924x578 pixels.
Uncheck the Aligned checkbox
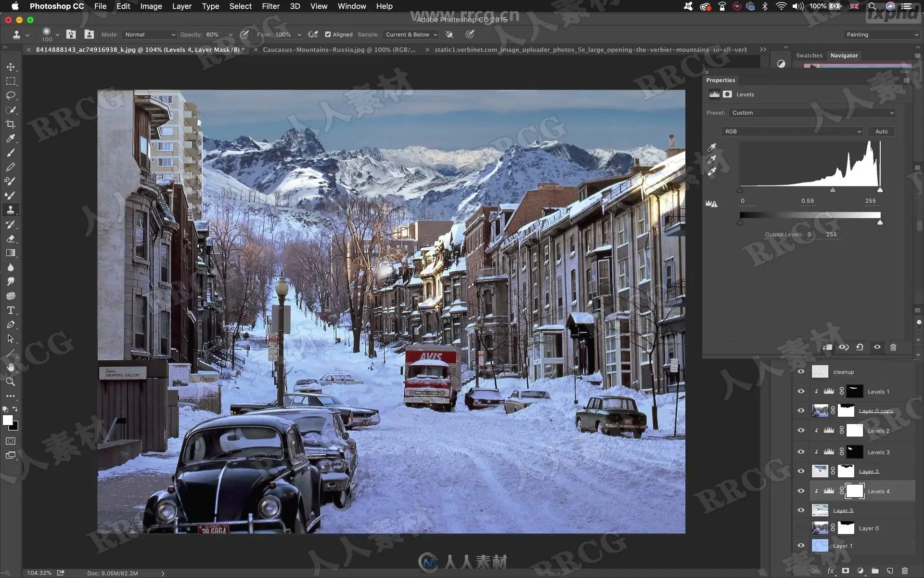pos(328,35)
